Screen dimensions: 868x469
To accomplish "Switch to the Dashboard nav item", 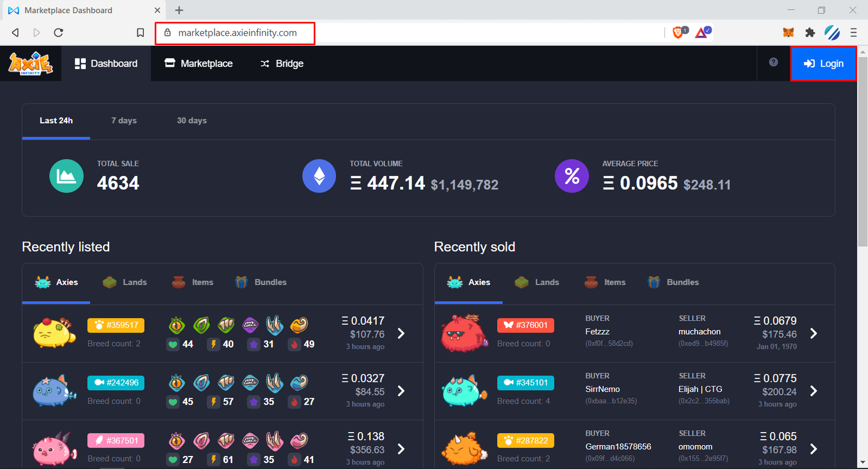I will tap(106, 63).
